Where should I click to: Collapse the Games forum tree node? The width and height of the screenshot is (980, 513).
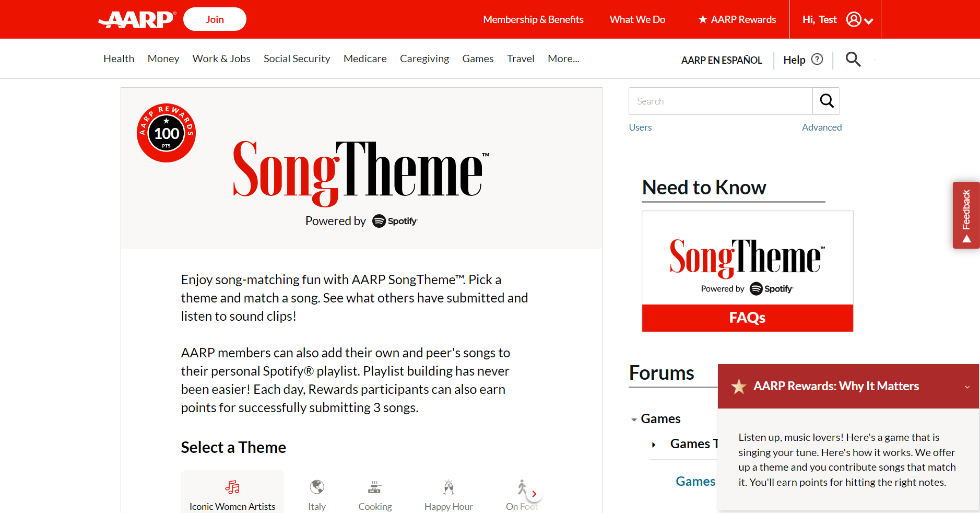pos(634,419)
